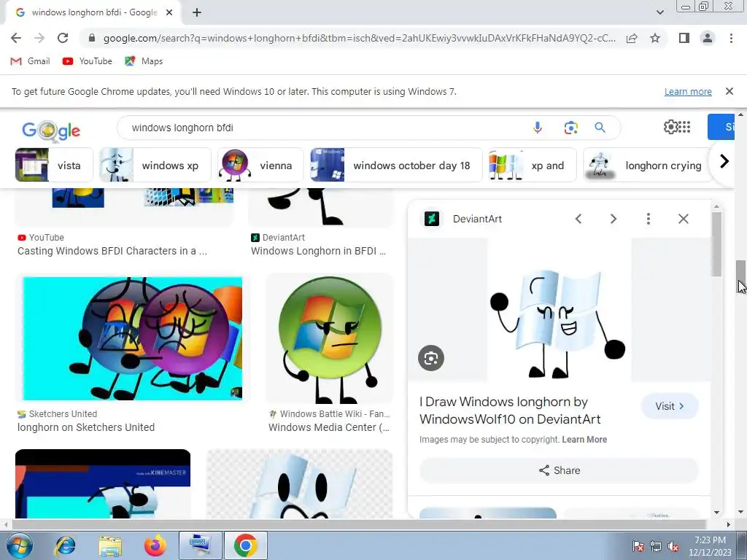
Task: Open the KineMaster video thumbnail
Action: click(103, 483)
